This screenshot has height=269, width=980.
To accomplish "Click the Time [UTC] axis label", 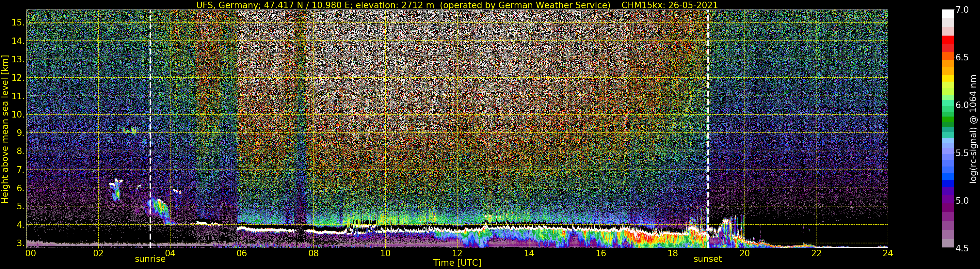I will [457, 263].
